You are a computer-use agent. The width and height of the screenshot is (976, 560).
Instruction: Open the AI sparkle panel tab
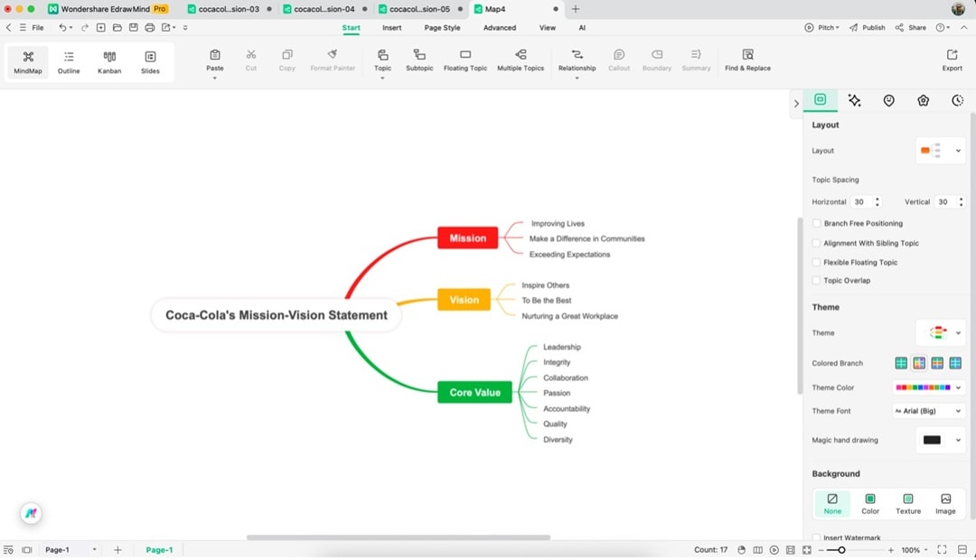(x=854, y=100)
